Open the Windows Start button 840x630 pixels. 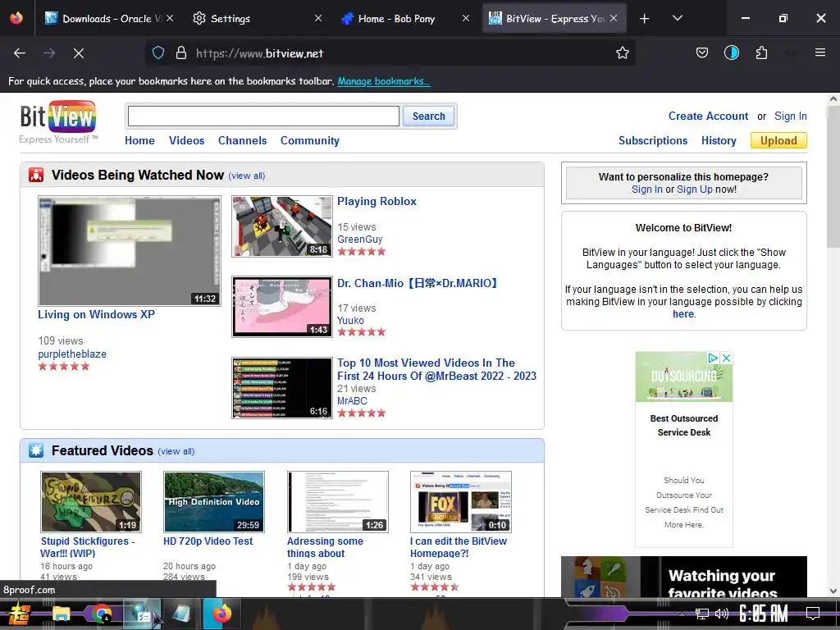coord(21,614)
